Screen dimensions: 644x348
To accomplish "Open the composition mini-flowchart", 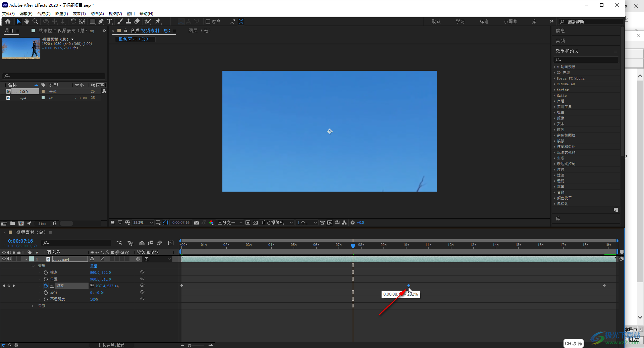I will (x=119, y=243).
